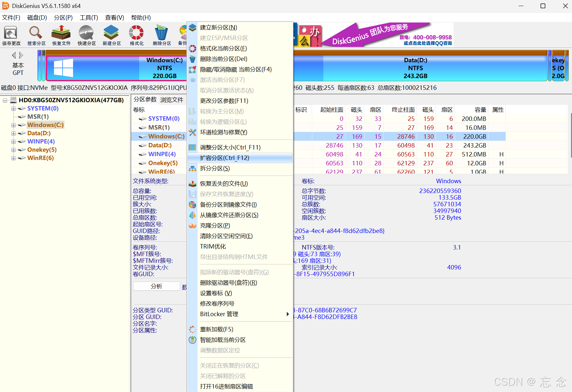The height and width of the screenshot is (392, 572).
Task: Click the 坏道检测与修复 tools icon
Action: tap(192, 132)
